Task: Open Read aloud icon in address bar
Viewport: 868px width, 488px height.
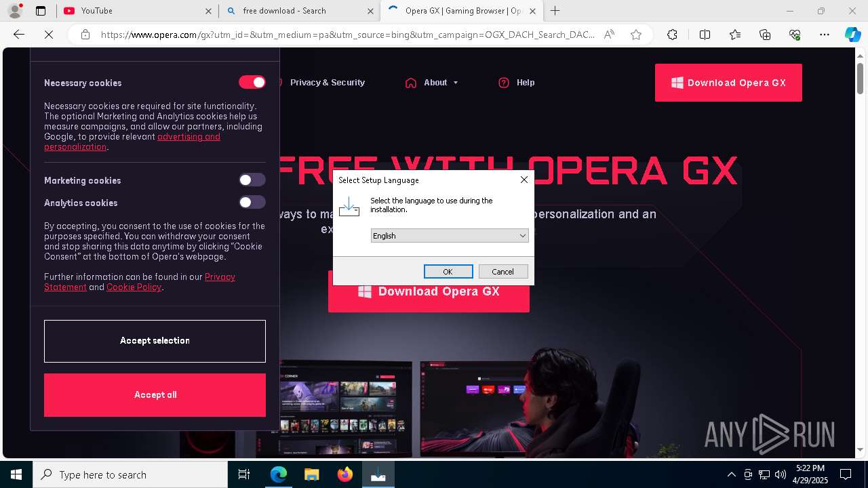Action: (x=609, y=35)
